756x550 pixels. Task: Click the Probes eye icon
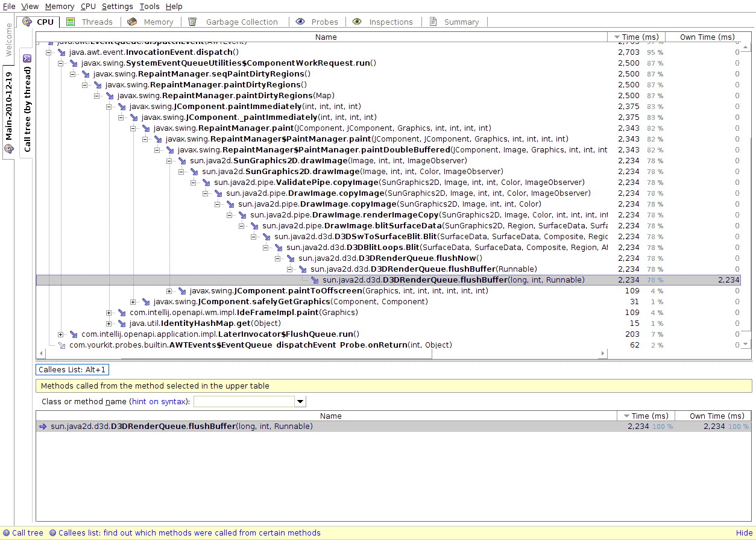[x=300, y=22]
